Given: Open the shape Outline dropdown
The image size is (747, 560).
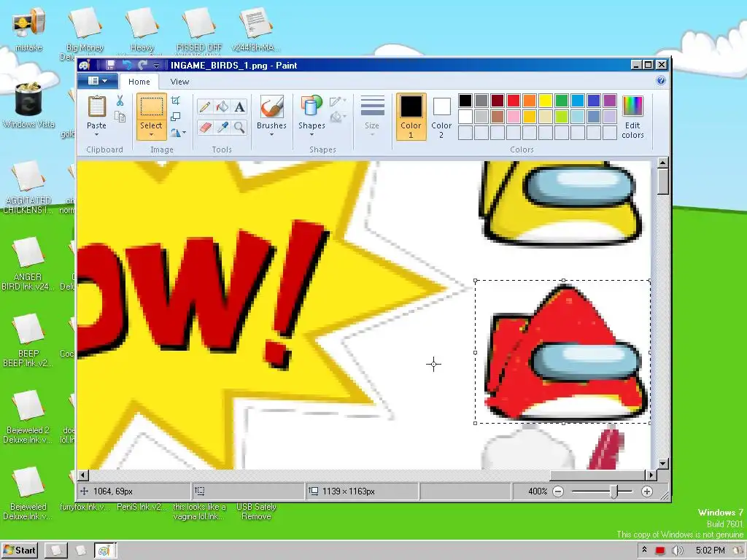Looking at the screenshot, I should (x=337, y=101).
